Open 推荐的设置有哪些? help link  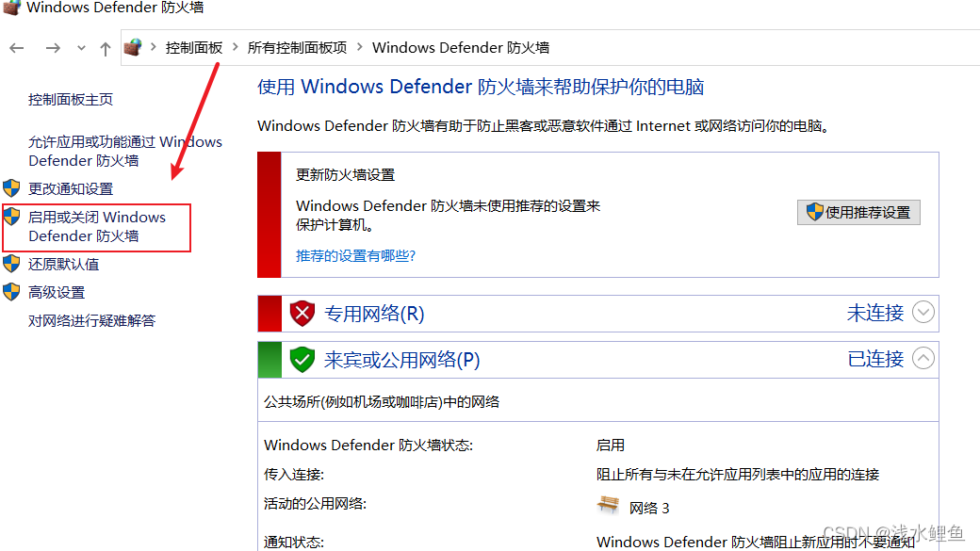pyautogui.click(x=355, y=255)
